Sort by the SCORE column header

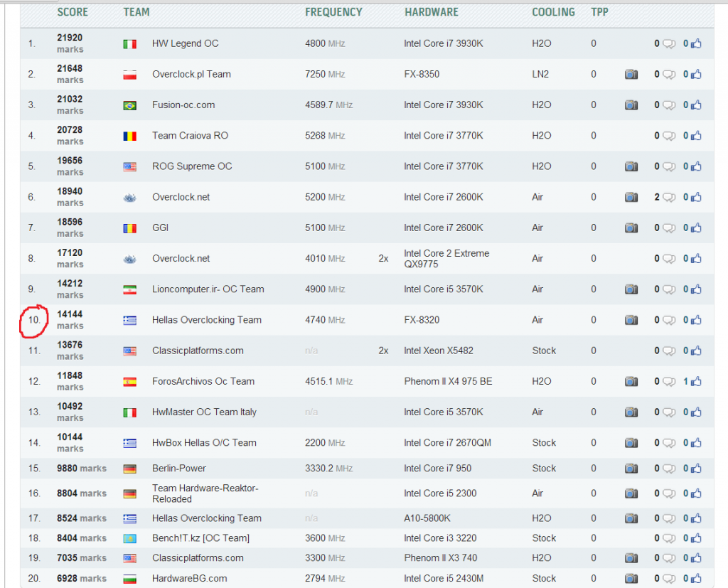(x=73, y=12)
